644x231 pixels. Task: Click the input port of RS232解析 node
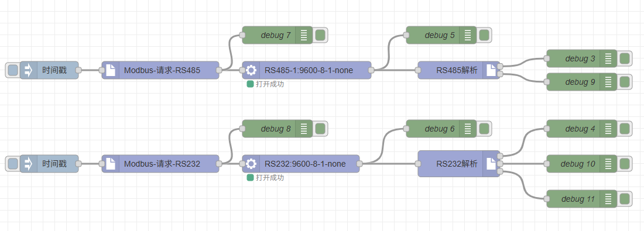[x=418, y=164]
